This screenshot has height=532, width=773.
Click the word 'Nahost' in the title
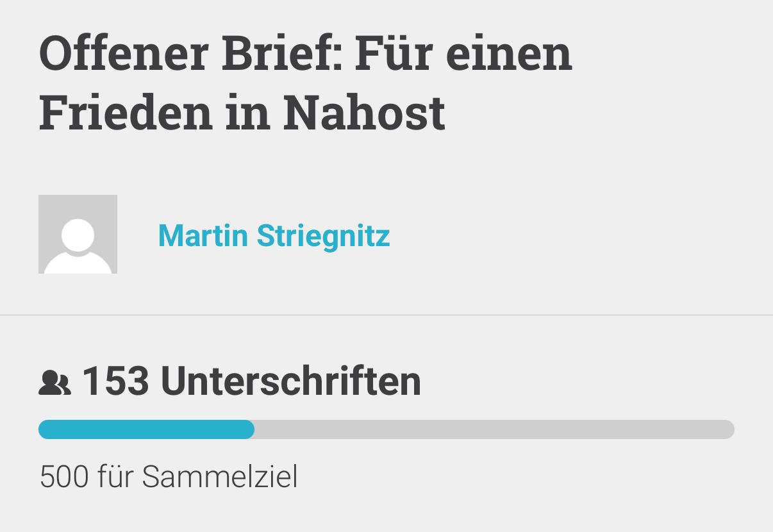click(363, 111)
